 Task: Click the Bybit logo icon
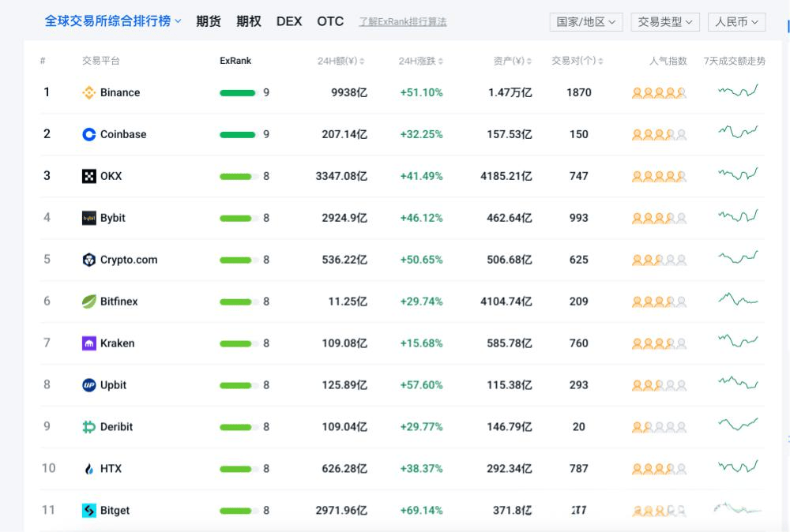[x=89, y=218]
